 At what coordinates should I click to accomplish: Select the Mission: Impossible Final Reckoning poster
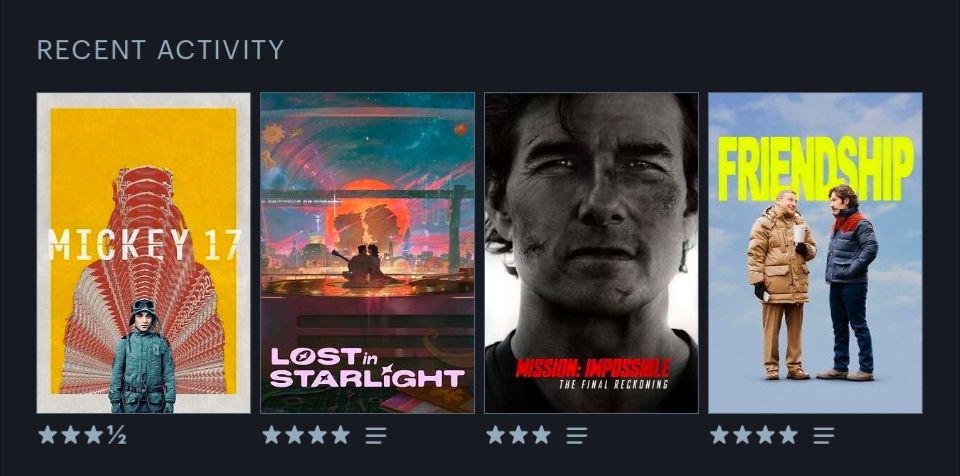(591, 252)
